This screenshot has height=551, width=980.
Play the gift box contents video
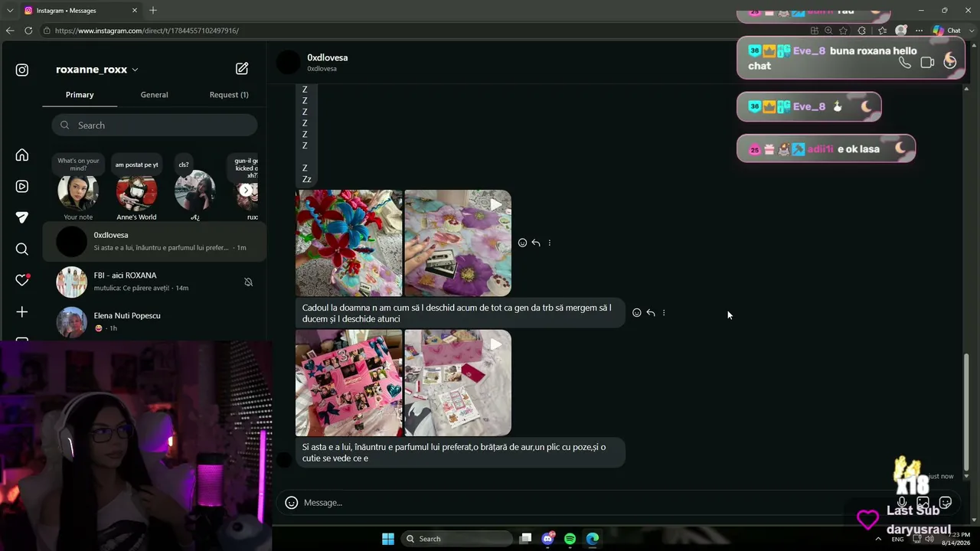(x=458, y=383)
